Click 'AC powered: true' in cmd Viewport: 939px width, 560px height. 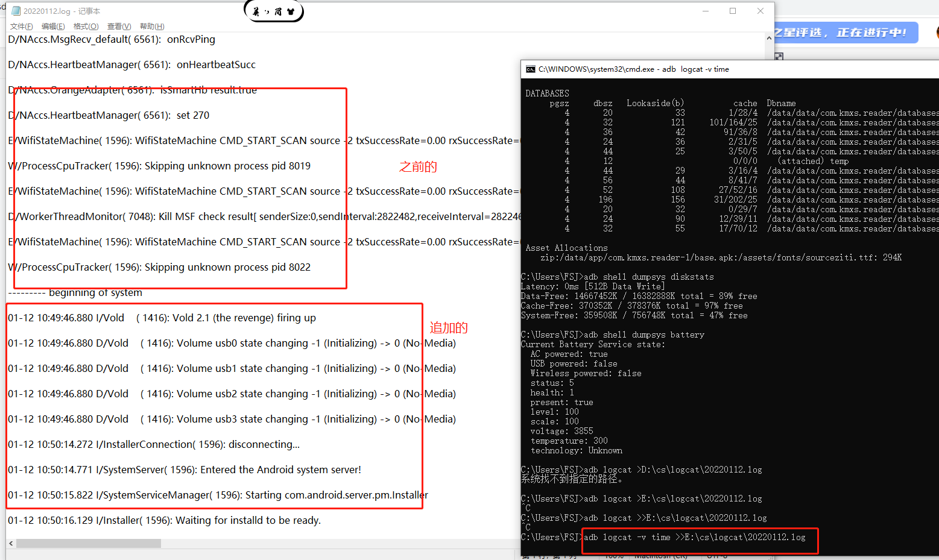pyautogui.click(x=569, y=354)
